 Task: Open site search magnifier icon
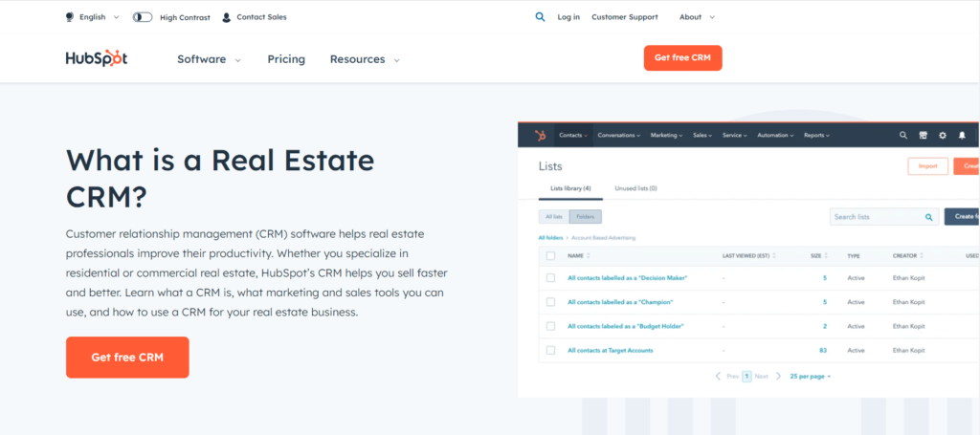pyautogui.click(x=540, y=17)
